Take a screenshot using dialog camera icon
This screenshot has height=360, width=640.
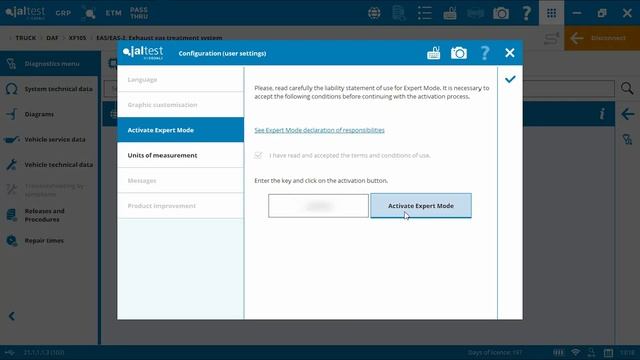click(459, 53)
